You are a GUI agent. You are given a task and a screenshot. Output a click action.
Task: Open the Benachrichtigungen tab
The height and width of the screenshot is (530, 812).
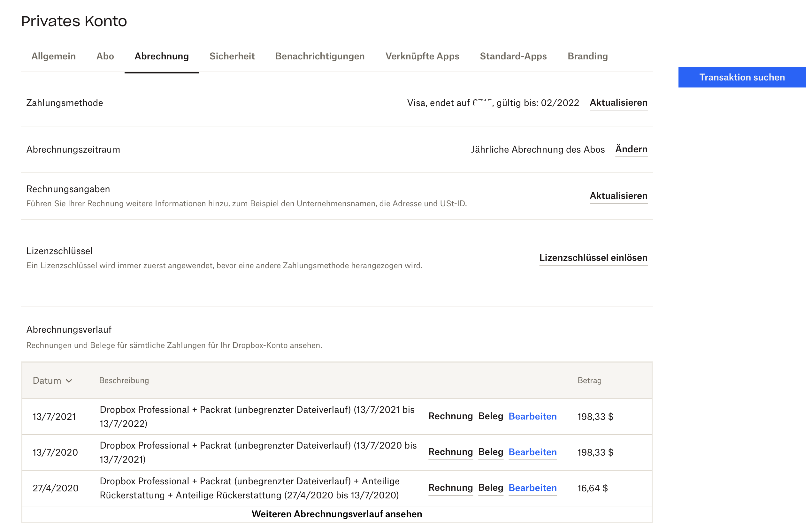(320, 56)
